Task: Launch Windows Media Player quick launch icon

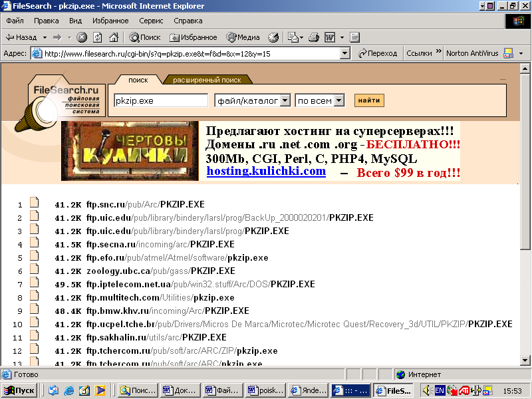Action: coord(100,390)
